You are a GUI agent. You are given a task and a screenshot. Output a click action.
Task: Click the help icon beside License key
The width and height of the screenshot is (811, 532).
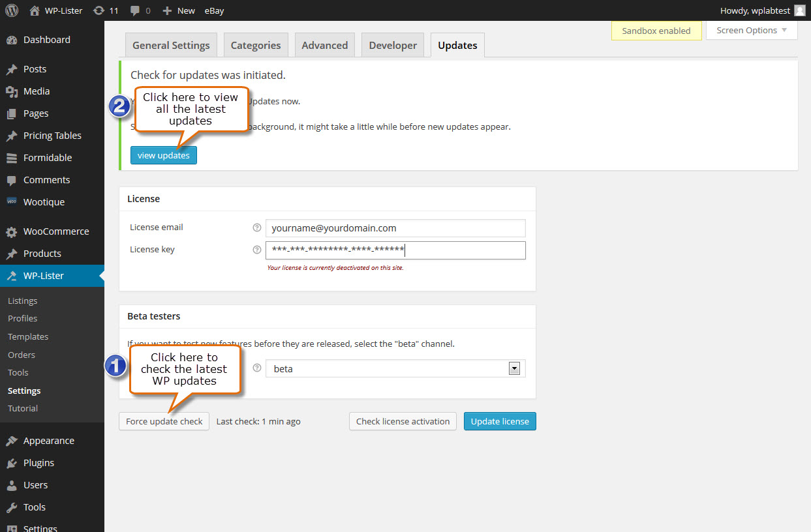pyautogui.click(x=256, y=250)
